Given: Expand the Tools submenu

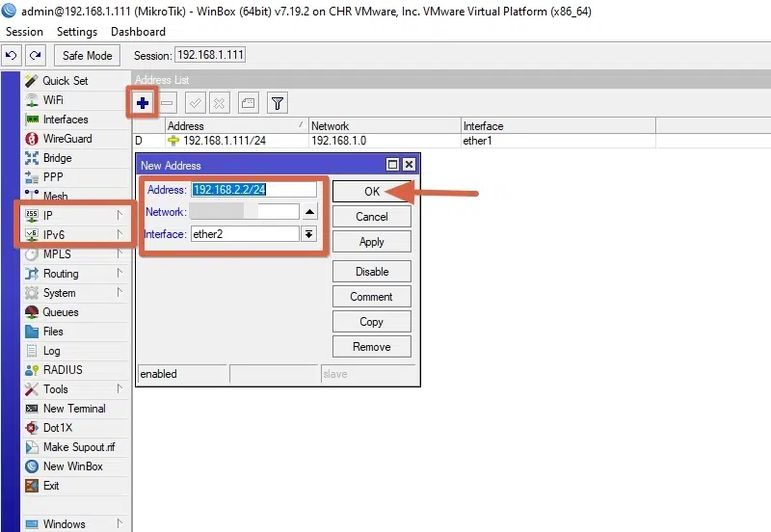Looking at the screenshot, I should 76,389.
